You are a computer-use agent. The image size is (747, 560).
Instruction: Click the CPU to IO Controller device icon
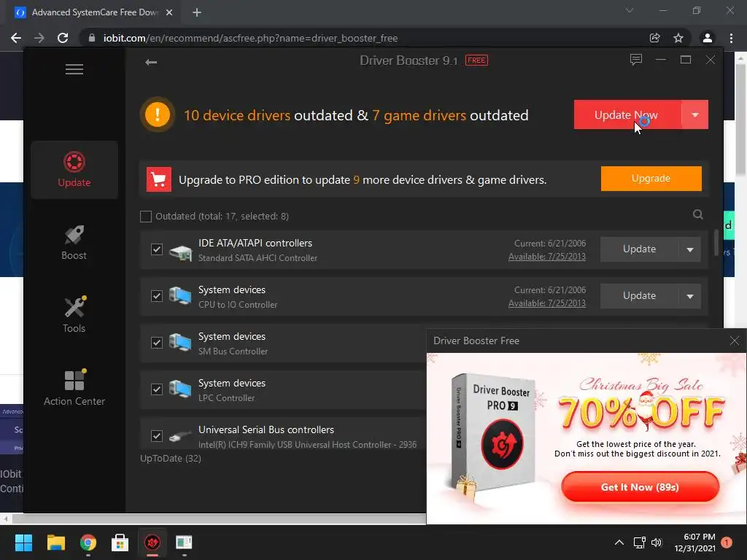pyautogui.click(x=180, y=296)
